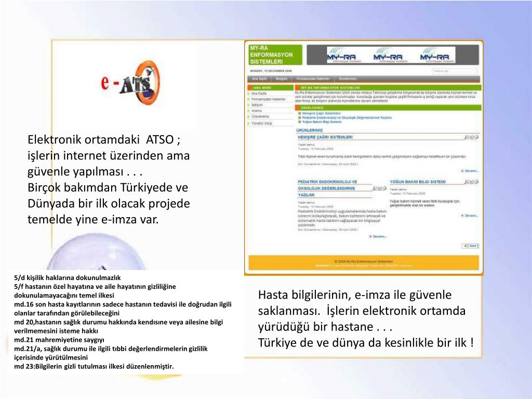Click e-mail icon of Pediatrik Endokrinoloji article

point(384,188)
